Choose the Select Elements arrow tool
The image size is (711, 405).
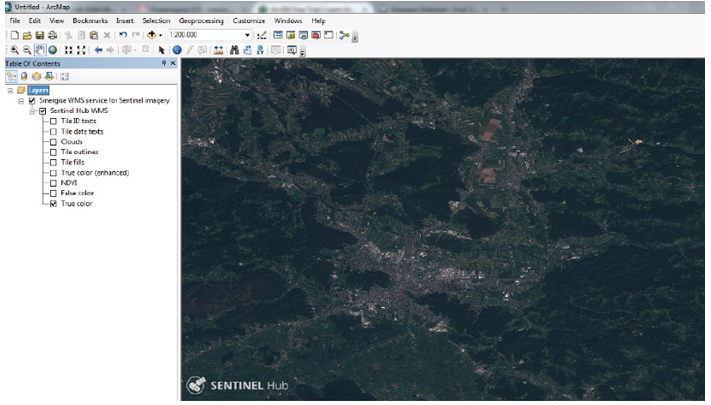click(162, 49)
